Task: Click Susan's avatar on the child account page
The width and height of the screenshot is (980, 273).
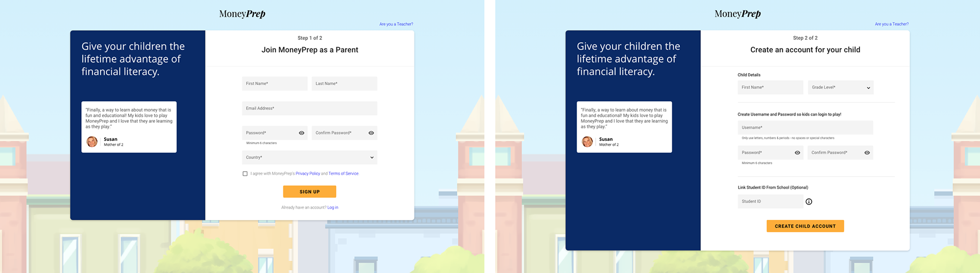Action: (x=587, y=142)
